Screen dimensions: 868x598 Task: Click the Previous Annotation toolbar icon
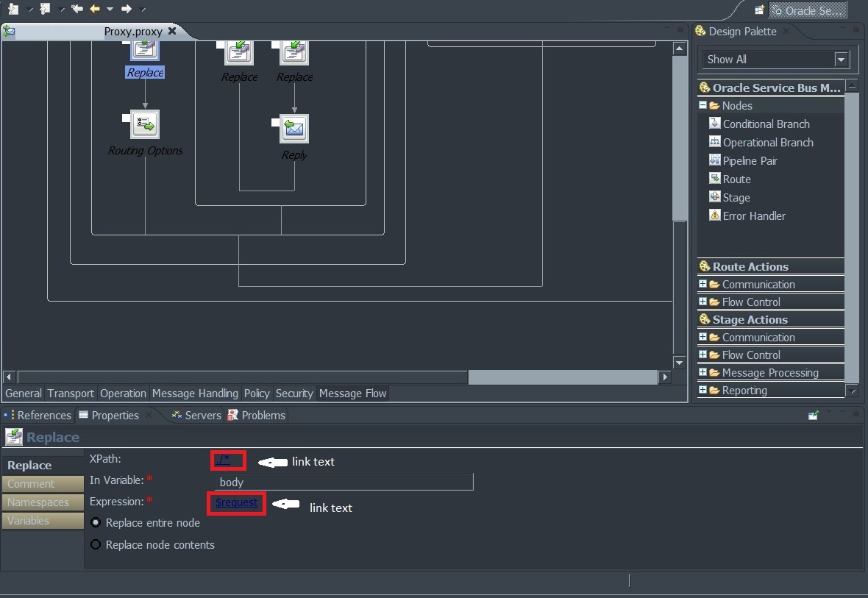(x=46, y=9)
